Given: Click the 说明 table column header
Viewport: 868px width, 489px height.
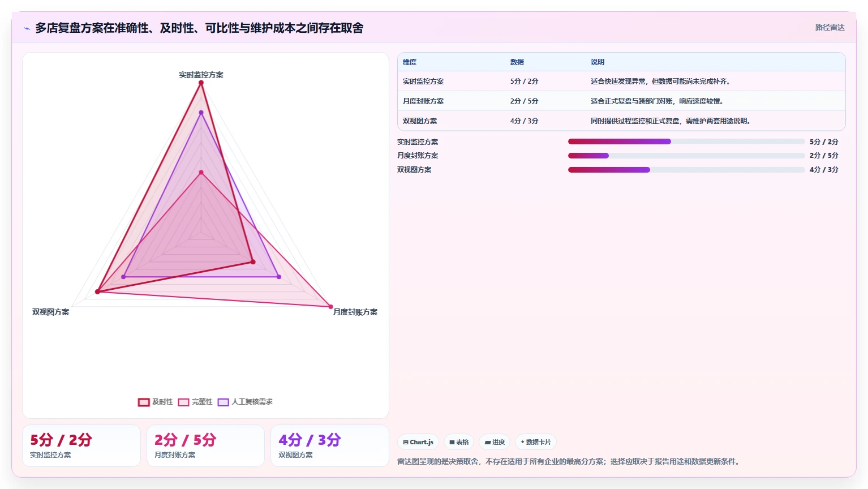Looking at the screenshot, I should (x=598, y=62).
